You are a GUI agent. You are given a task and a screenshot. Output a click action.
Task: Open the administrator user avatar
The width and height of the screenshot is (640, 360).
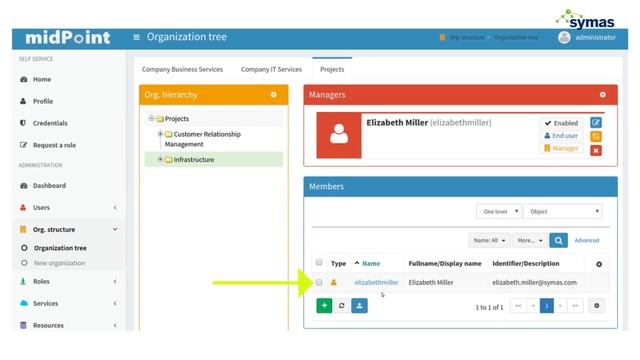(564, 37)
